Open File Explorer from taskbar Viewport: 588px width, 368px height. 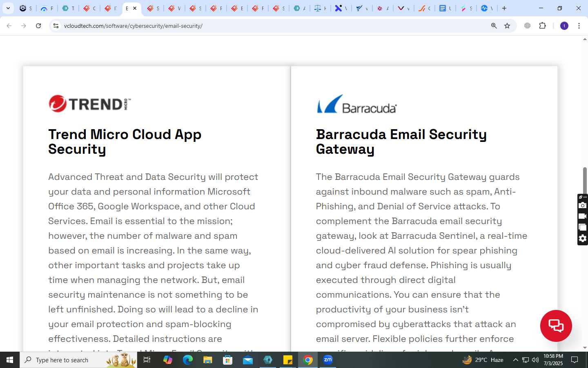[207, 360]
